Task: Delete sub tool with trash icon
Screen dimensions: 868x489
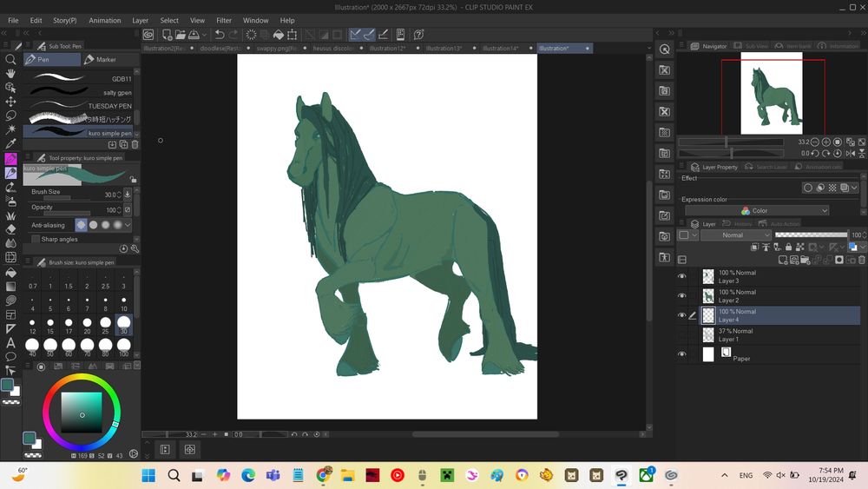Action: (135, 145)
